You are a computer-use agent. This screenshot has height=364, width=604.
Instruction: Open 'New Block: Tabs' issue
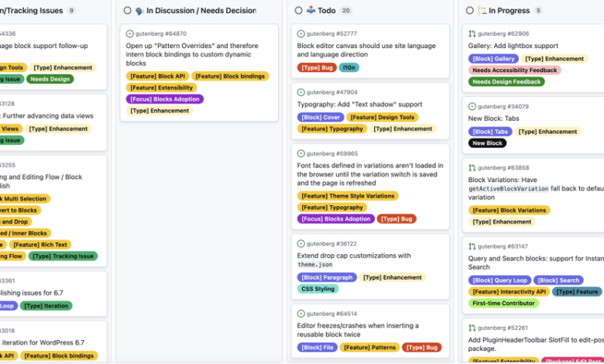pyautogui.click(x=493, y=118)
